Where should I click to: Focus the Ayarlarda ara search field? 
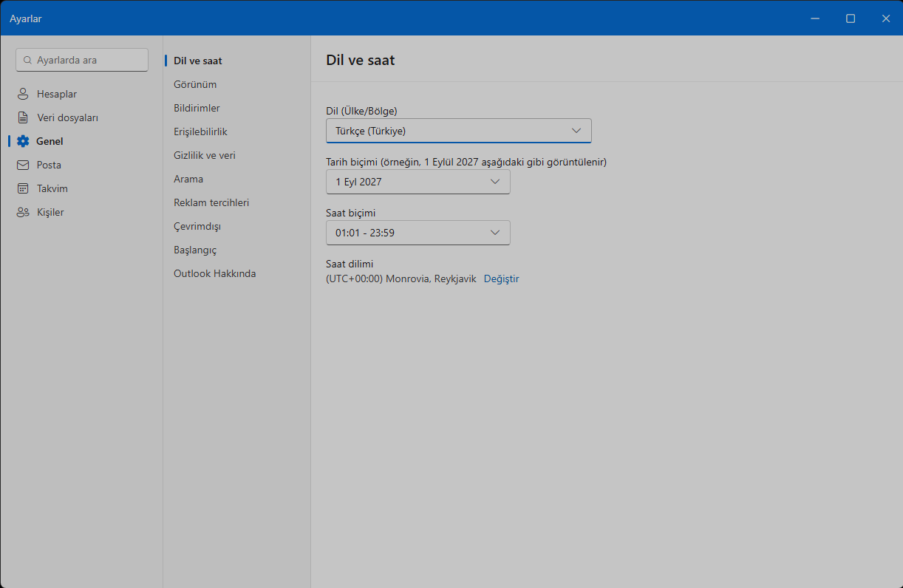[x=82, y=60]
